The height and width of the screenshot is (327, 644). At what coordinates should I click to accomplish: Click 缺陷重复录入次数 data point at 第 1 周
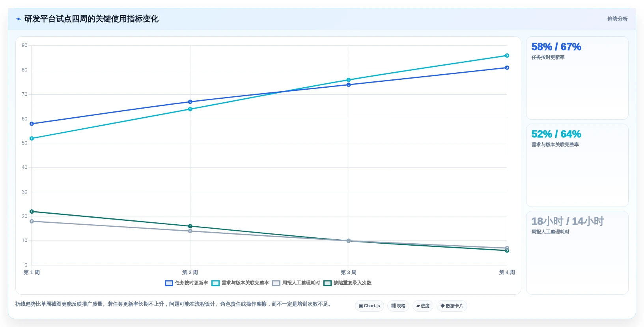32,212
